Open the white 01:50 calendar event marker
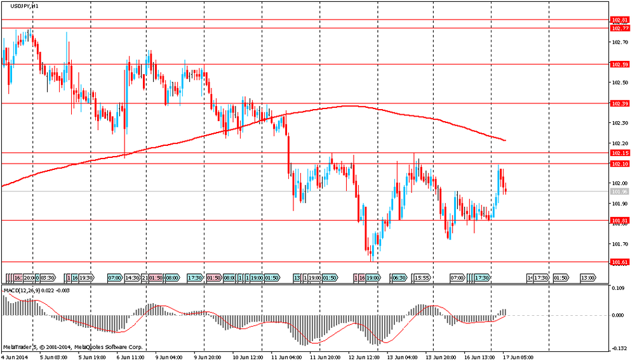Screen dimensions: 635x364 click(x=561, y=278)
